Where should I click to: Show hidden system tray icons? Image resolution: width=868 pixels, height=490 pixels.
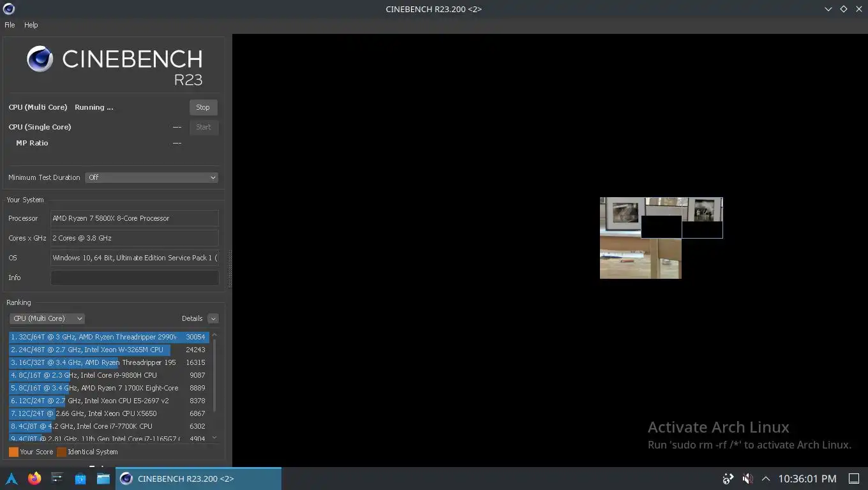766,479
